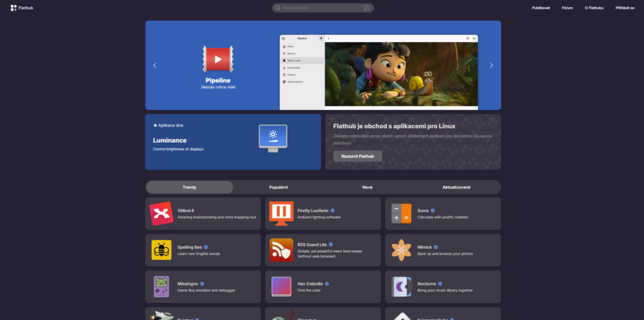Open the Hex Colordle icon
The width and height of the screenshot is (644, 320).
[x=281, y=287]
